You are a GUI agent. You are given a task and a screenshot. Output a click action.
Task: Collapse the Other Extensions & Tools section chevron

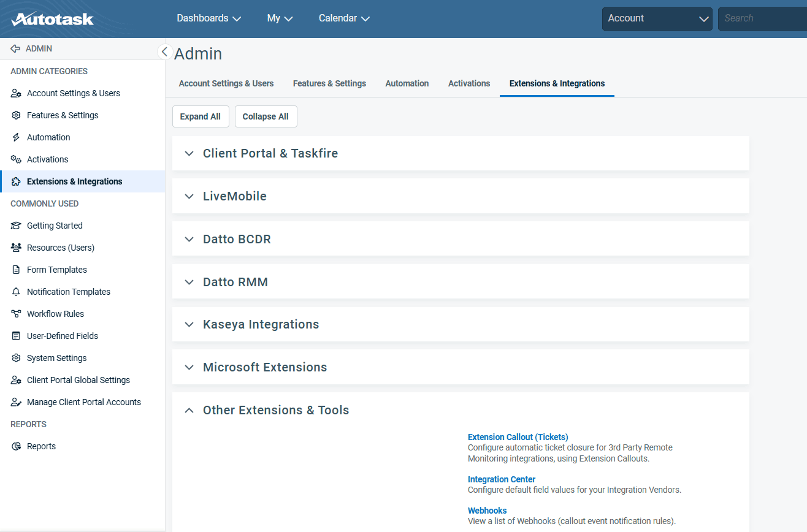[x=189, y=411]
